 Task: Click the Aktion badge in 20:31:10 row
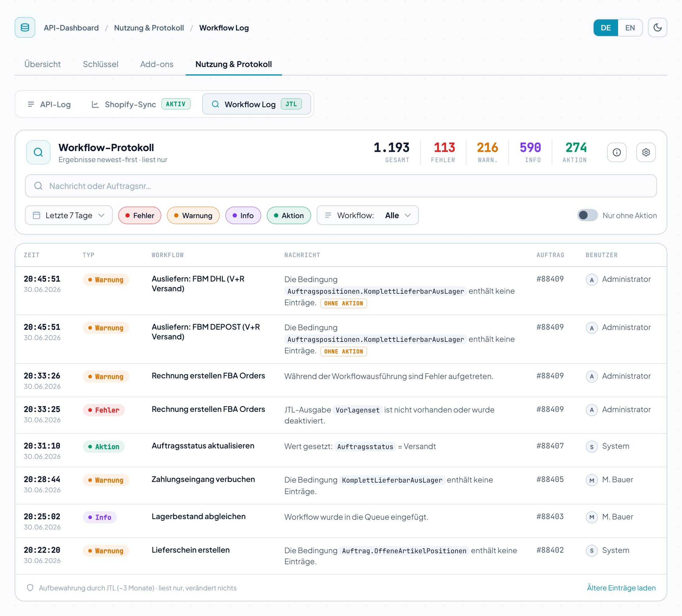point(104,446)
